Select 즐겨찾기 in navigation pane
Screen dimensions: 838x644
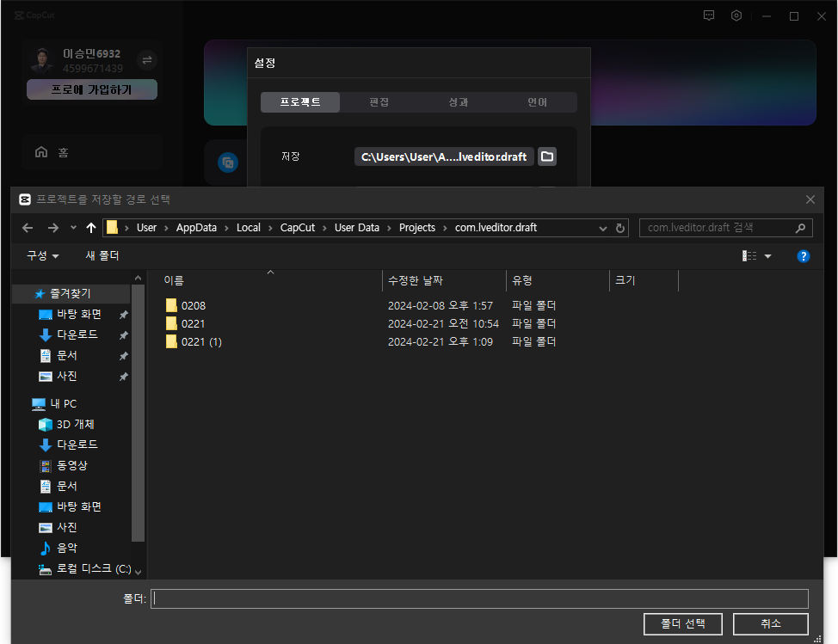click(71, 294)
